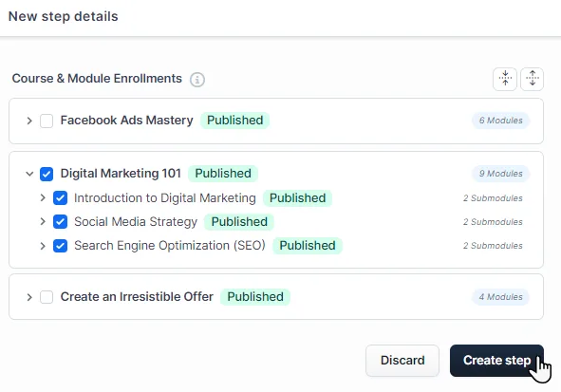Tick the Create an Irresistible Offer checkbox
Screen dimensions: 561x392
click(47, 297)
